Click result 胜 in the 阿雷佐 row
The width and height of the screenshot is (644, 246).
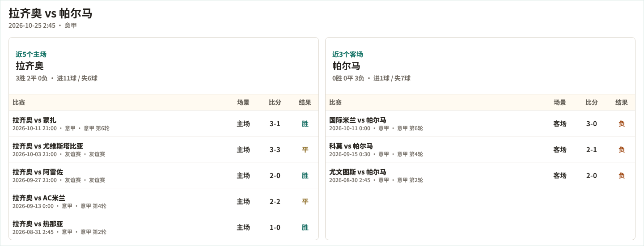click(x=305, y=175)
